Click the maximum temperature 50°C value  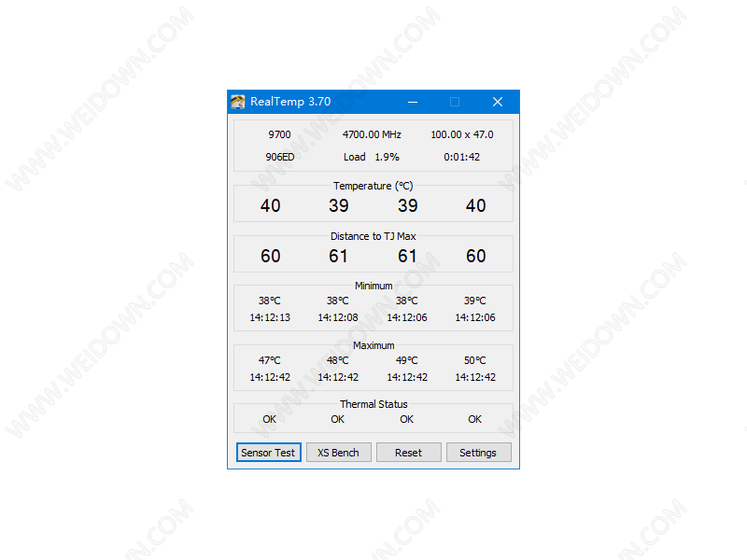pyautogui.click(x=475, y=360)
